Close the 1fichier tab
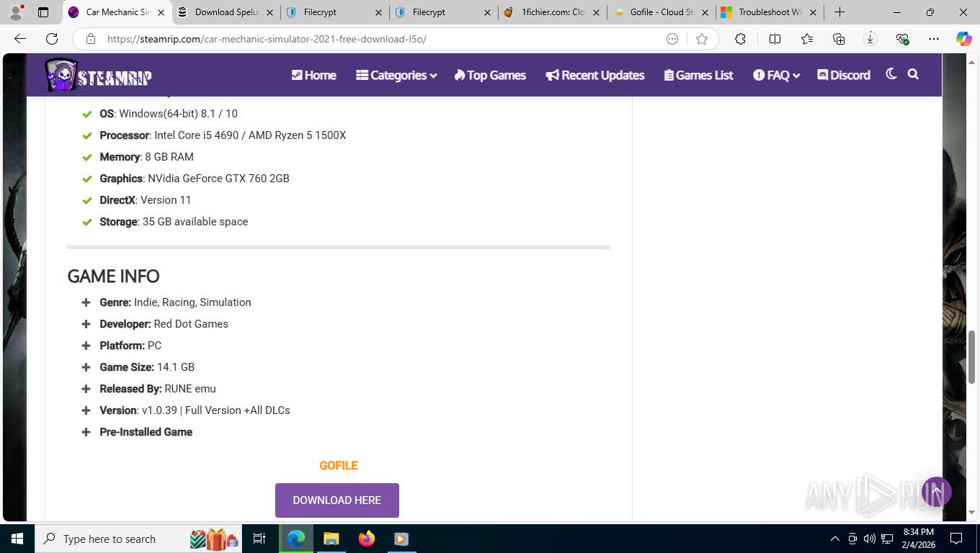980x553 pixels. [x=596, y=12]
